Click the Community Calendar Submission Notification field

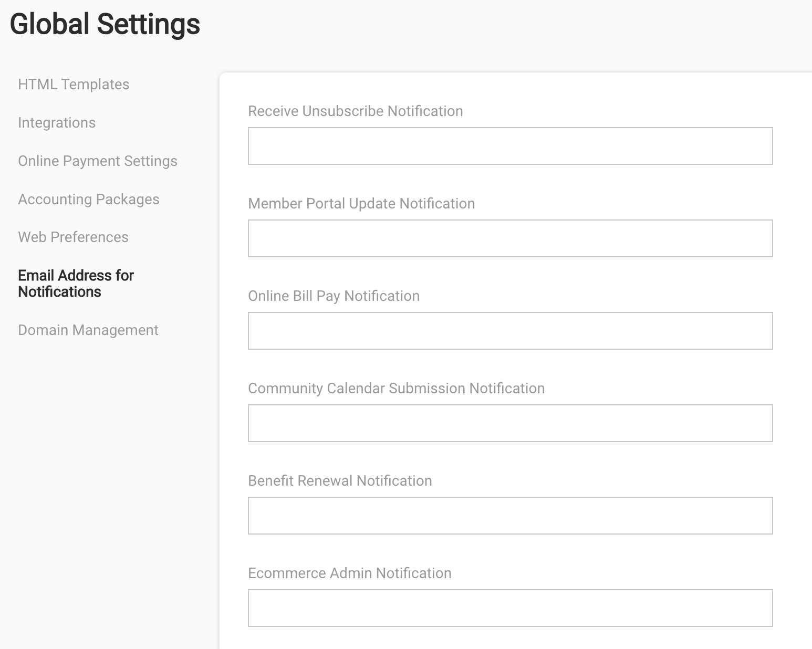[x=511, y=423]
